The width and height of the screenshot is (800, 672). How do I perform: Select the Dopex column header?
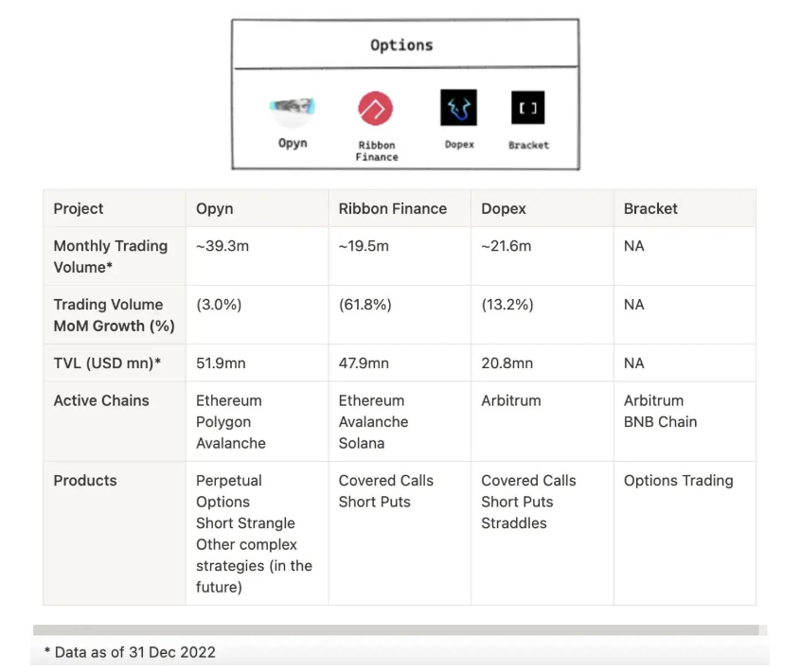point(542,208)
